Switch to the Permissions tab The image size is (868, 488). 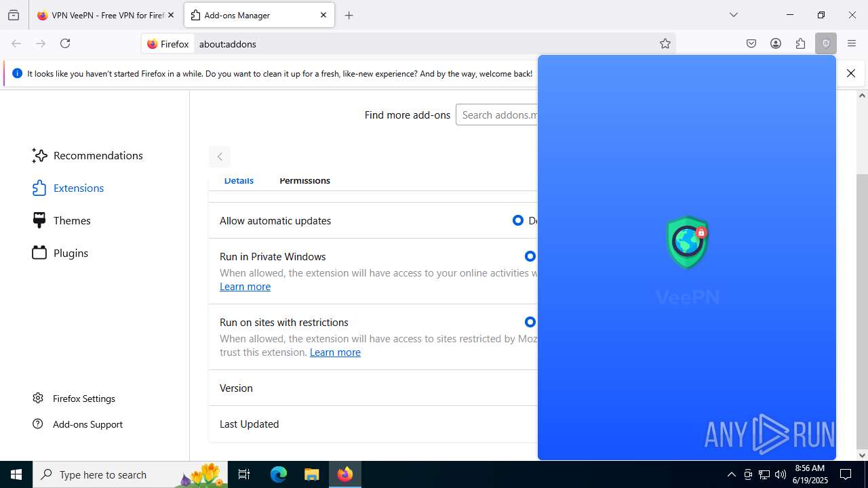pos(304,181)
